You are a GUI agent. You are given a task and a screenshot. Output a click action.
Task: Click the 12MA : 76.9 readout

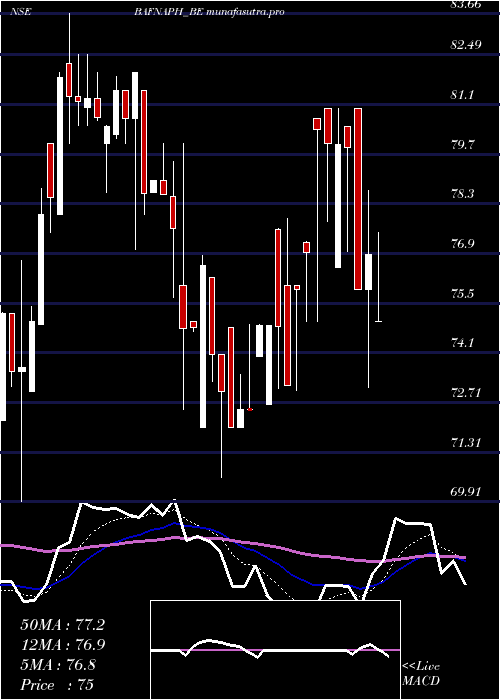coord(63,645)
